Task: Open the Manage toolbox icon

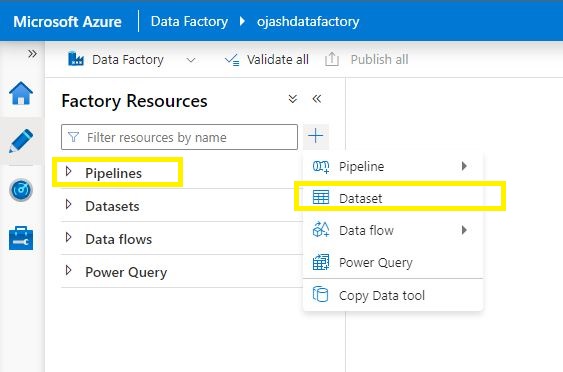Action: pos(21,238)
